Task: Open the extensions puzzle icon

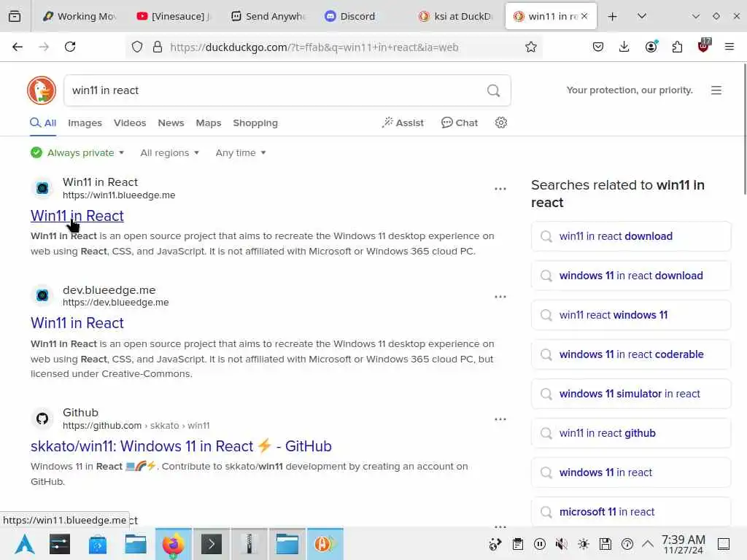Action: tap(677, 47)
